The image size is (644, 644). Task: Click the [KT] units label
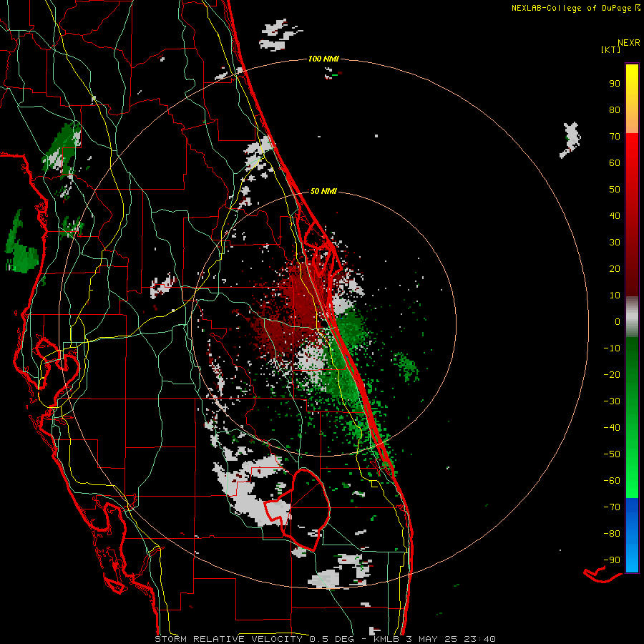(611, 49)
